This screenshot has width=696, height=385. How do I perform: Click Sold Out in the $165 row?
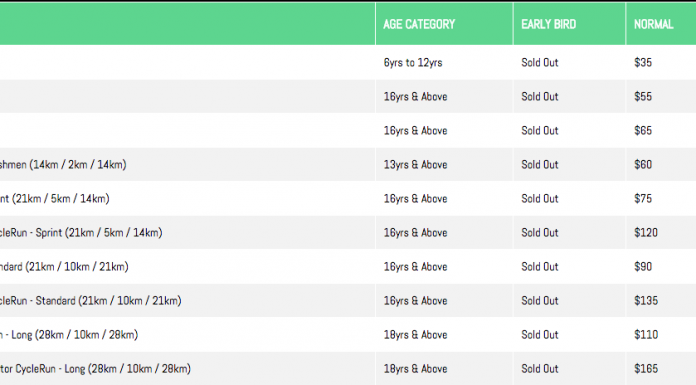pos(539,369)
